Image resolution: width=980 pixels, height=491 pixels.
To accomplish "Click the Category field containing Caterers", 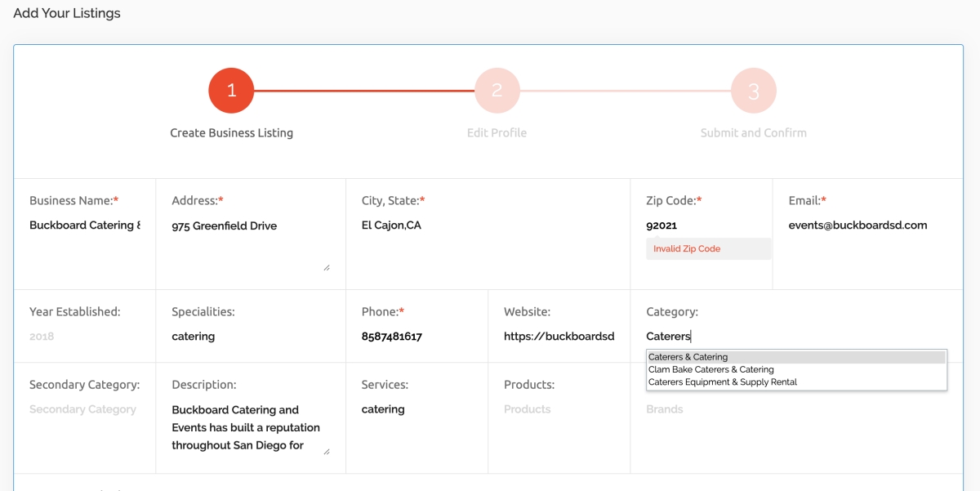I will tap(796, 336).
